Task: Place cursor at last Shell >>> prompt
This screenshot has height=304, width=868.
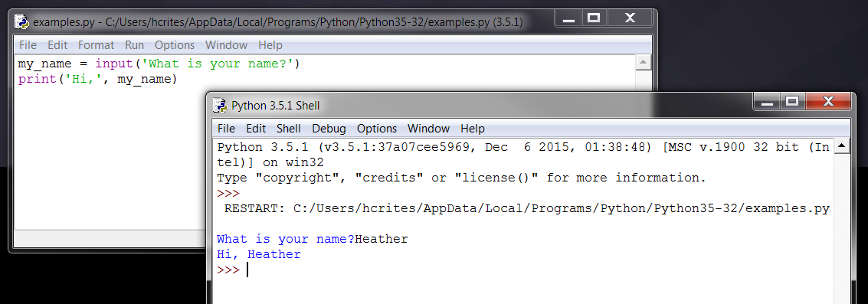Action: tap(247, 270)
